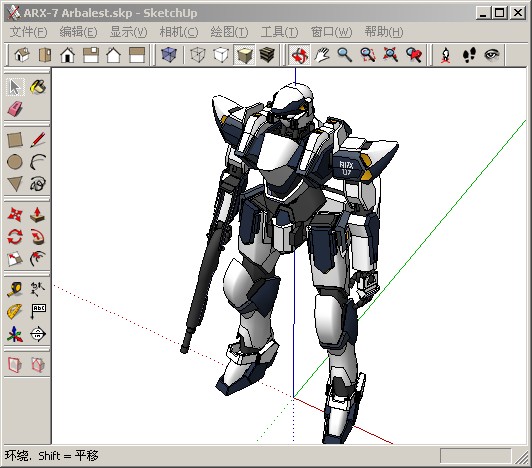The height and width of the screenshot is (468, 532).
Task: Open the 帮助(H) menu
Action: coord(384,32)
